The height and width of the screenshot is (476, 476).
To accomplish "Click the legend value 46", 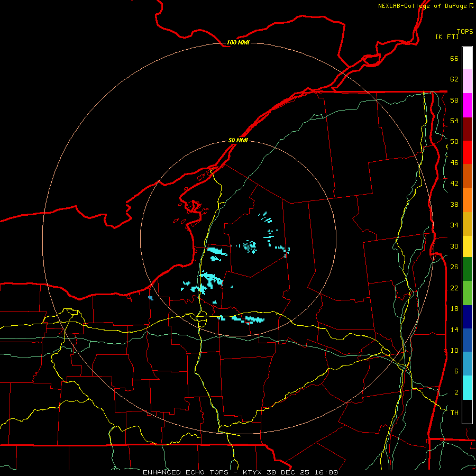I will (454, 163).
